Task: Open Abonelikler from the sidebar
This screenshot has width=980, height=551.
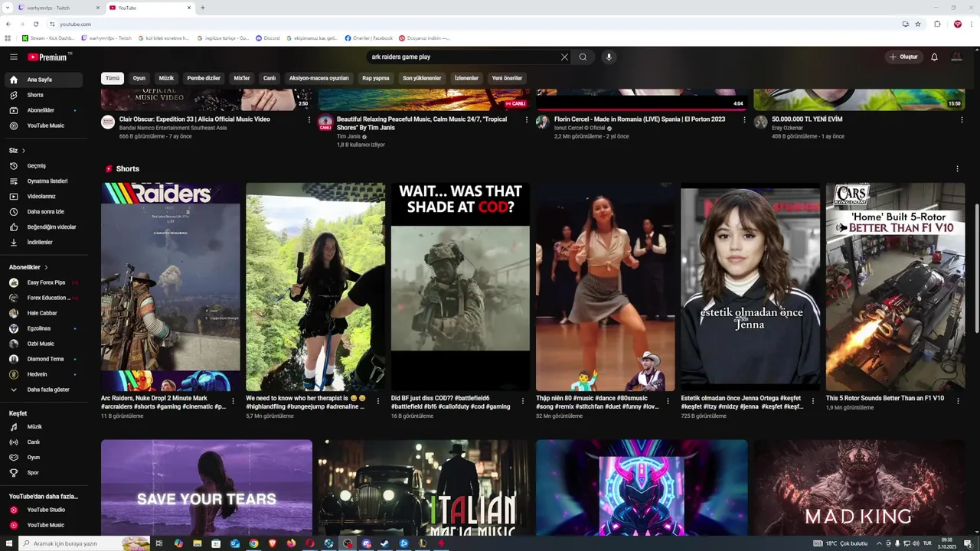Action: point(43,110)
